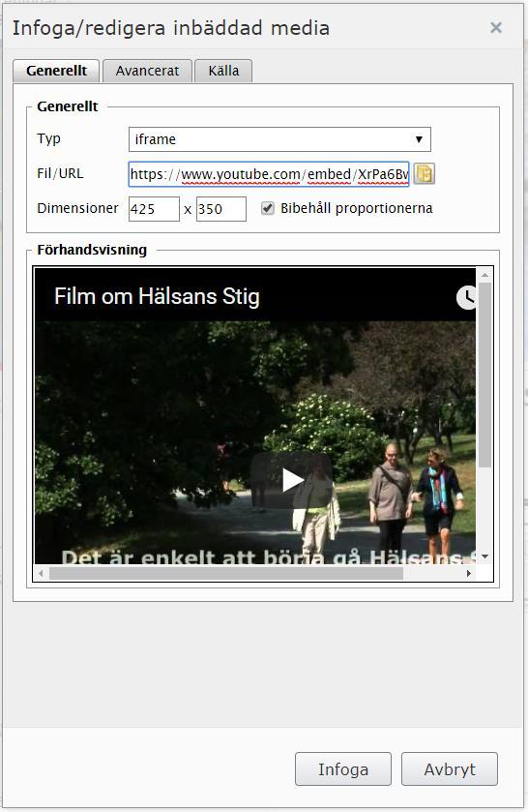This screenshot has height=812, width=528.
Task: Click the Avbryt button
Action: tap(450, 769)
